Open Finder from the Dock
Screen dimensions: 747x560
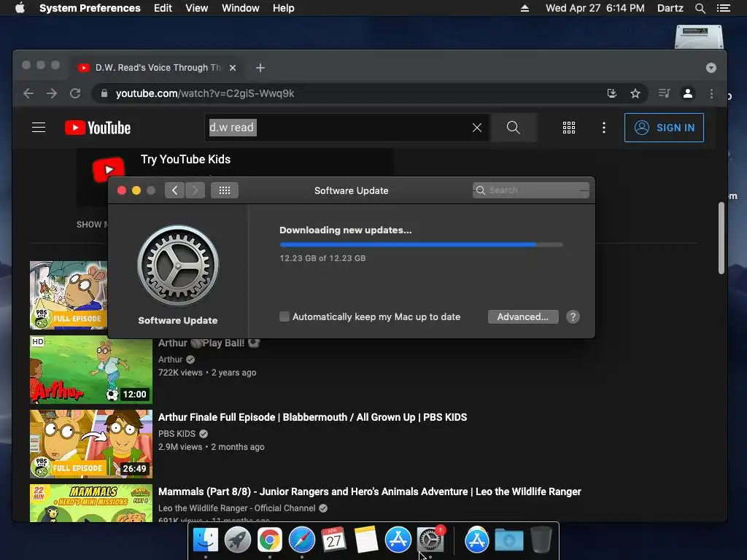coord(205,540)
